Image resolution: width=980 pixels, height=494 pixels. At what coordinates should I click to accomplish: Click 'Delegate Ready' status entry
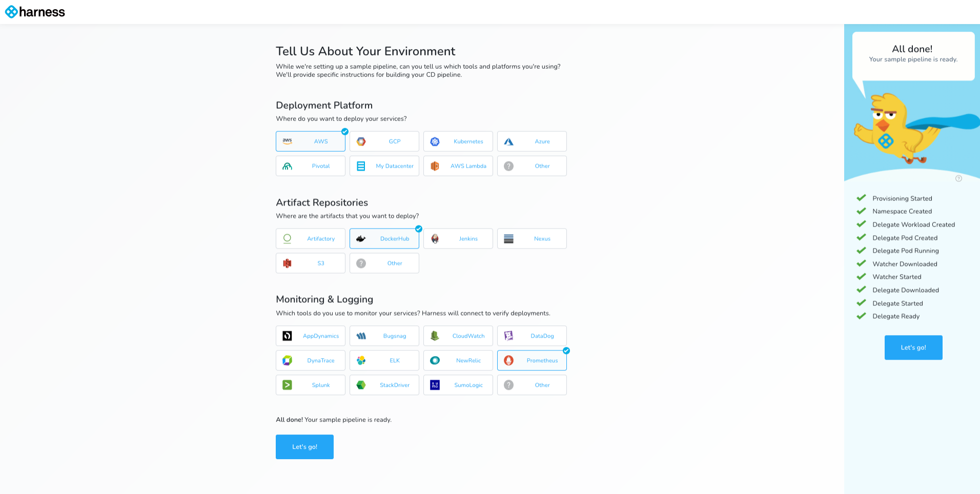coord(896,316)
